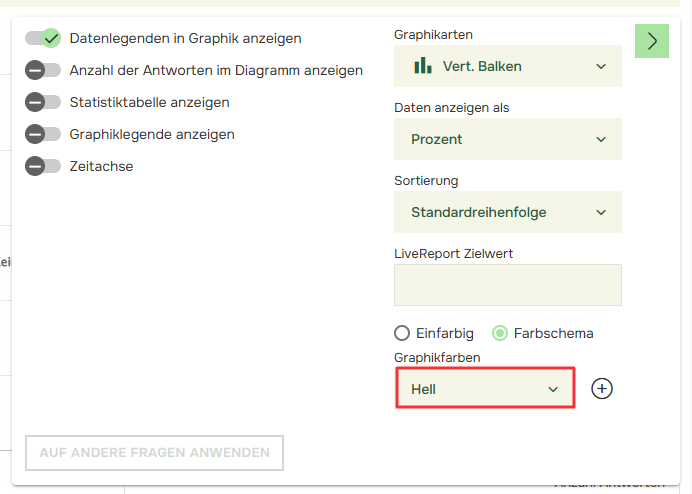Select the Einfarbig radio option
The height and width of the screenshot is (494, 692).
tap(402, 333)
